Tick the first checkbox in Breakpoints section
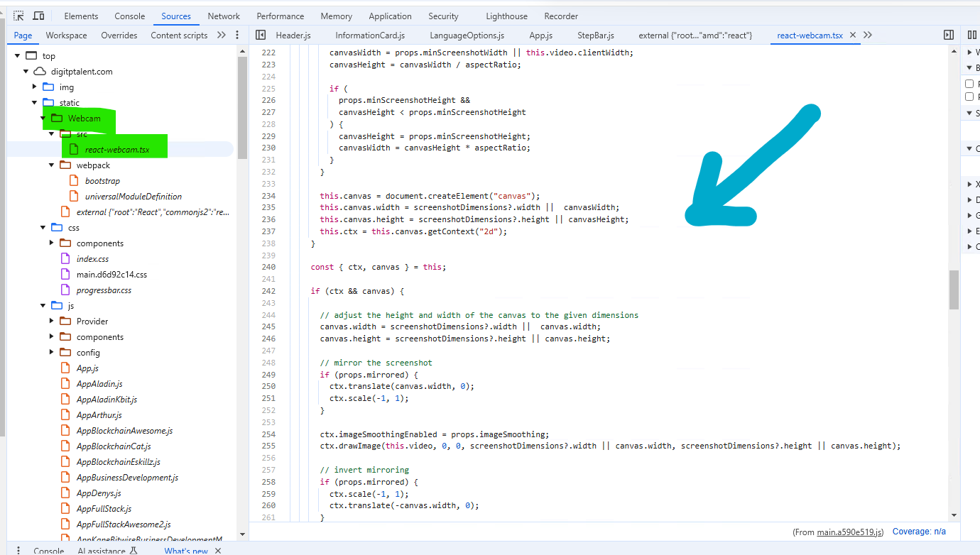The image size is (980, 555). pyautogui.click(x=969, y=84)
